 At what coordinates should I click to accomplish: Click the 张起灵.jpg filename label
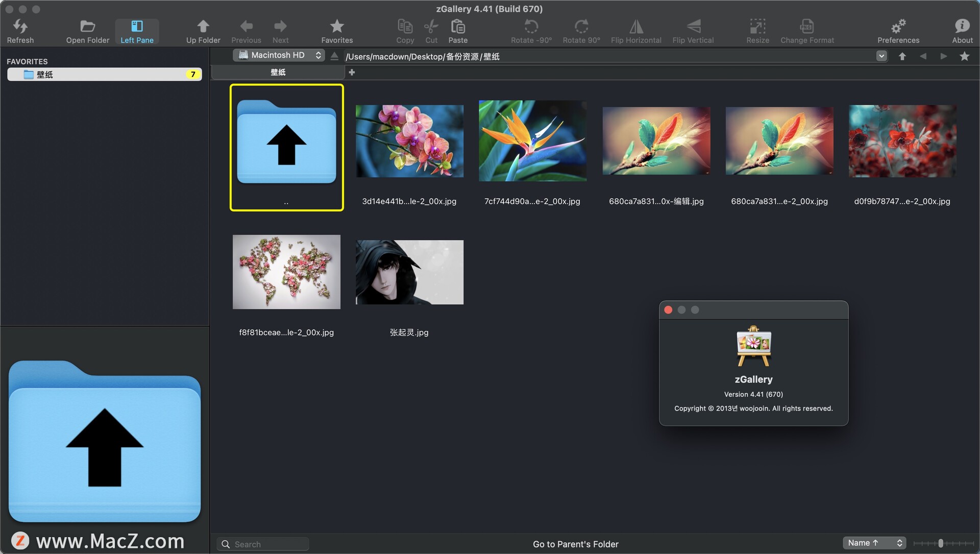pos(409,332)
